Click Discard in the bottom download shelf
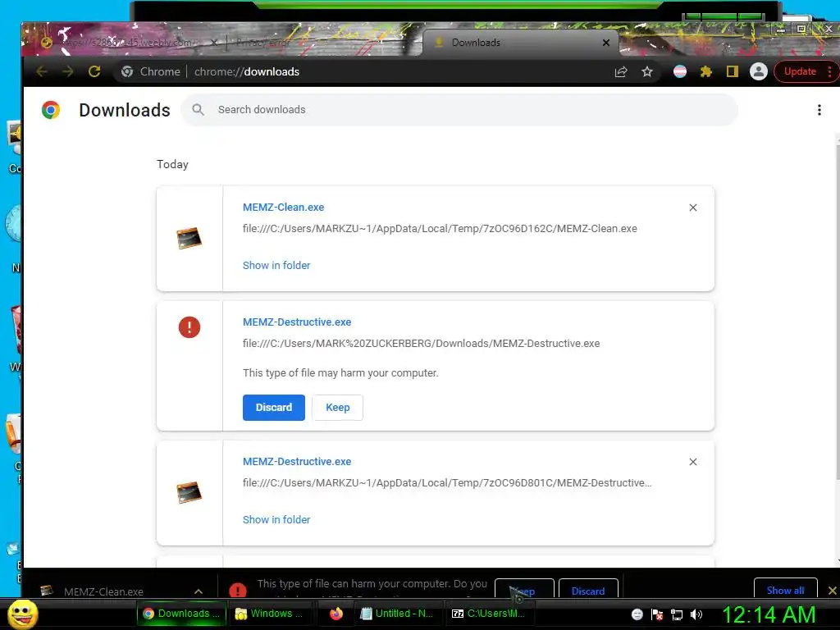This screenshot has width=840, height=630. 587,590
